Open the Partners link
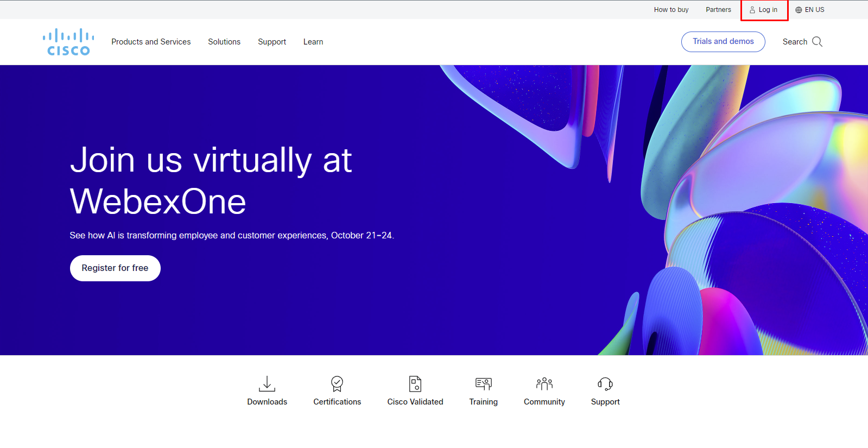Viewport: 868px width, 448px height. click(718, 10)
